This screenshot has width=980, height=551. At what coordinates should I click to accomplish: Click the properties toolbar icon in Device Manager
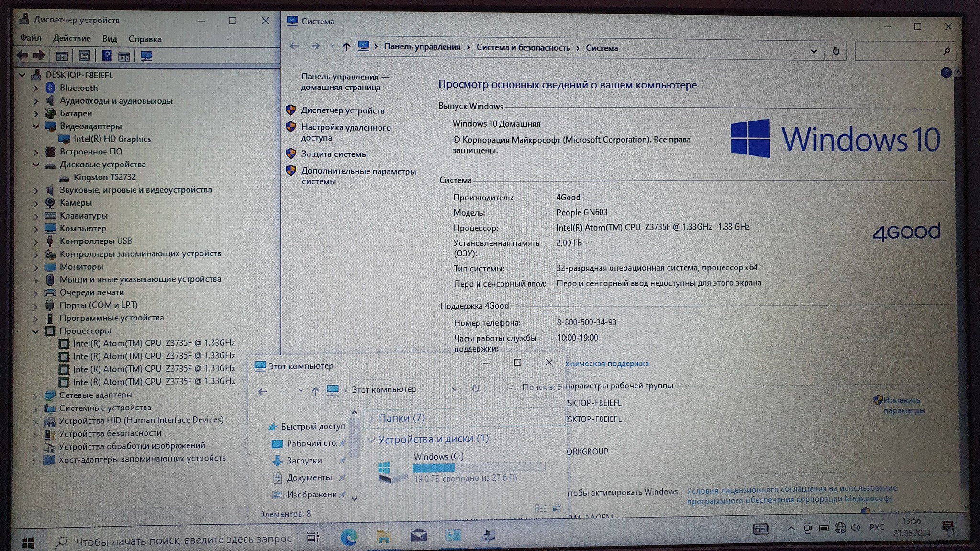pyautogui.click(x=84, y=56)
